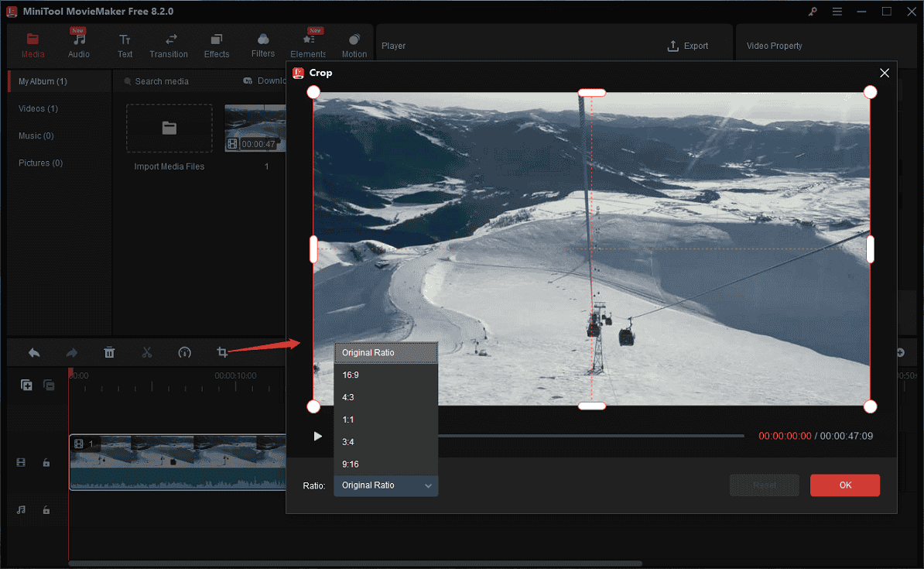The height and width of the screenshot is (569, 924).
Task: Click the top edge crop handle
Action: (x=592, y=93)
